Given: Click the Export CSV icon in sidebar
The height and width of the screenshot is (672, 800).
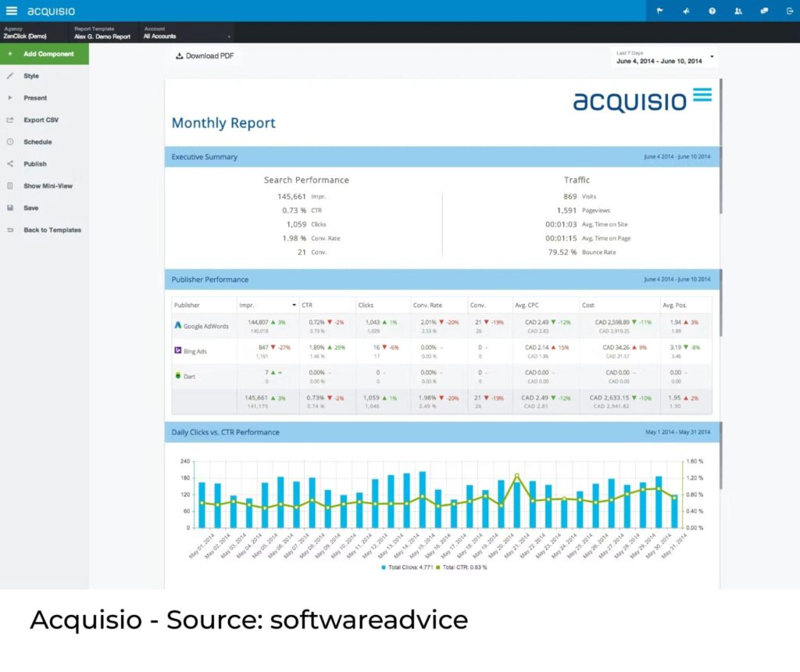Looking at the screenshot, I should pos(9,120).
